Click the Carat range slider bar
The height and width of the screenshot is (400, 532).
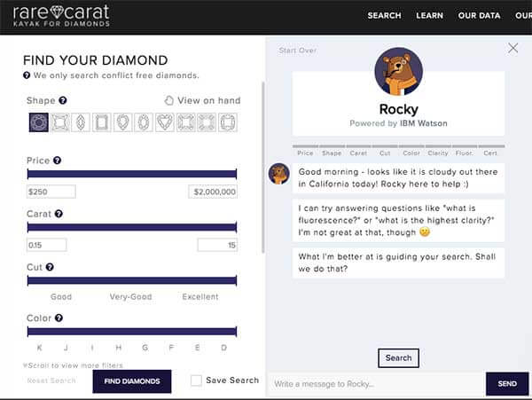pyautogui.click(x=132, y=227)
